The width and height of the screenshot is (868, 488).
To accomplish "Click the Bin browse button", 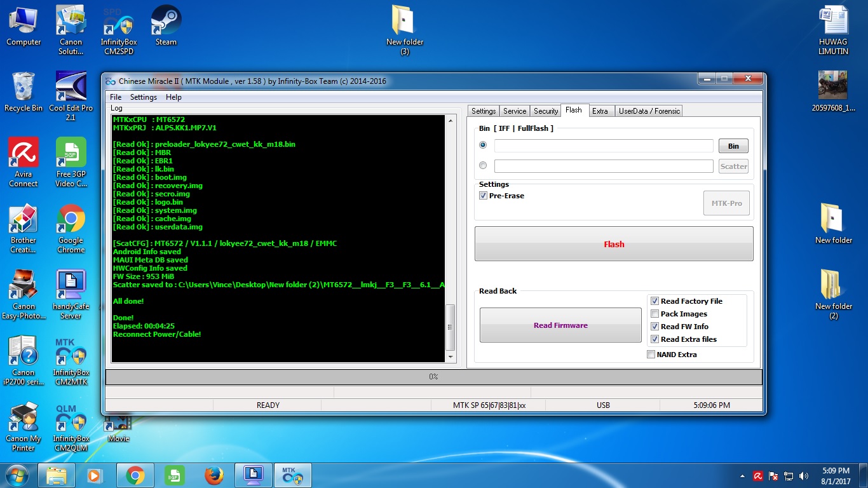I will (733, 146).
